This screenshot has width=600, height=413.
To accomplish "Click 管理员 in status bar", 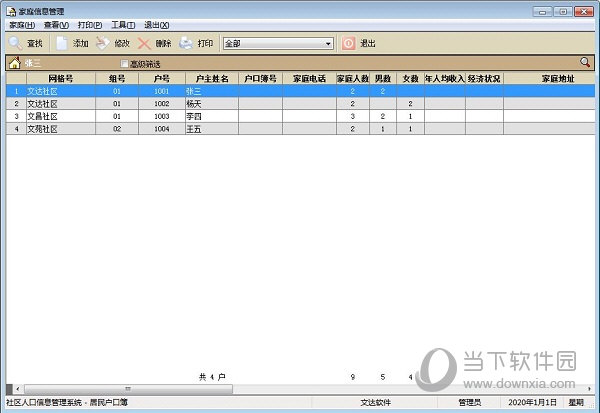I will tap(470, 402).
